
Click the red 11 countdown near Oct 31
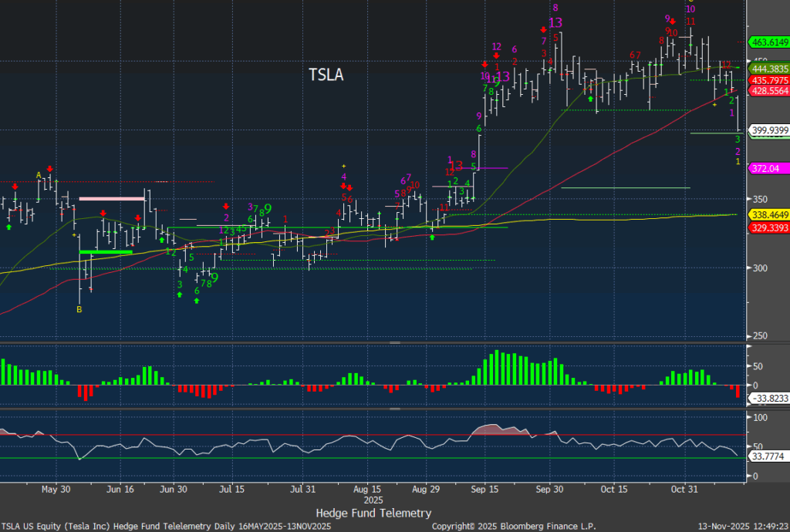click(690, 21)
